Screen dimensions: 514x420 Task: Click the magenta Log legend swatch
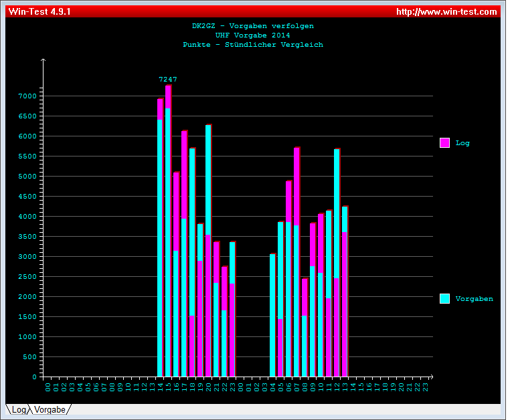(444, 143)
